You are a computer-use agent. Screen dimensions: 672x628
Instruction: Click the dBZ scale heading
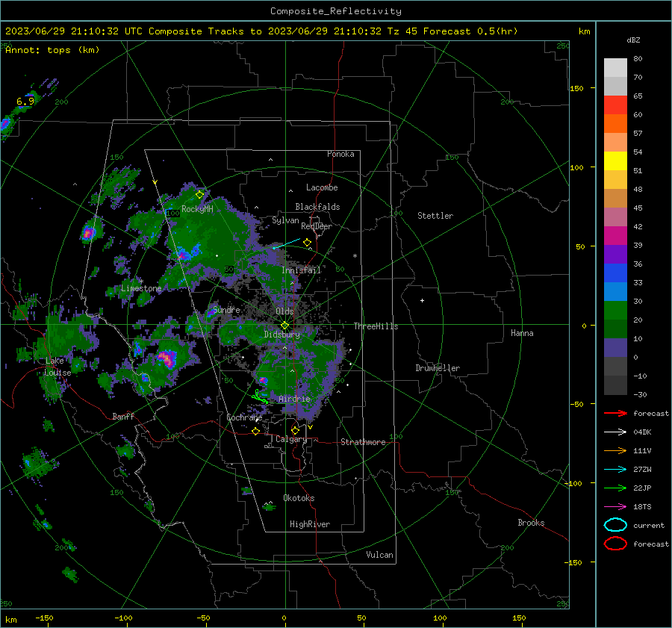pos(633,40)
